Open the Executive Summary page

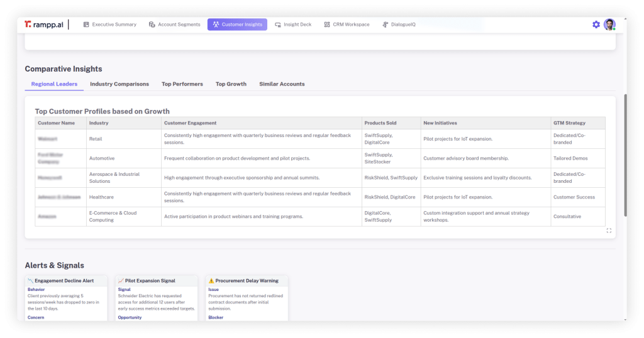tap(109, 25)
